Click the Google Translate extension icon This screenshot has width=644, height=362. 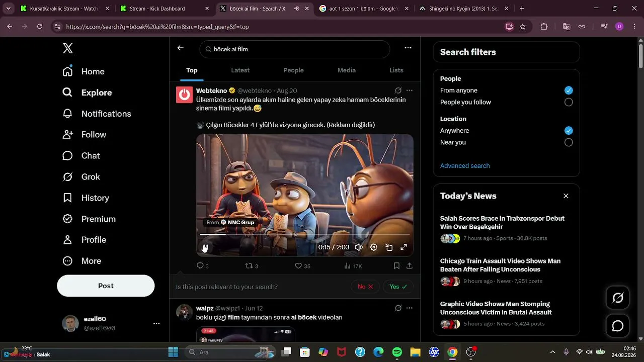pos(567,27)
